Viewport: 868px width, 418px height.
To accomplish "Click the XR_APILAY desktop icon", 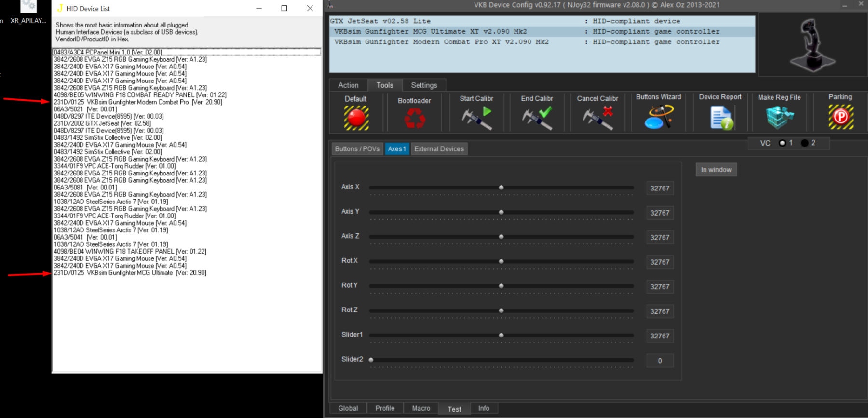I will point(28,13).
